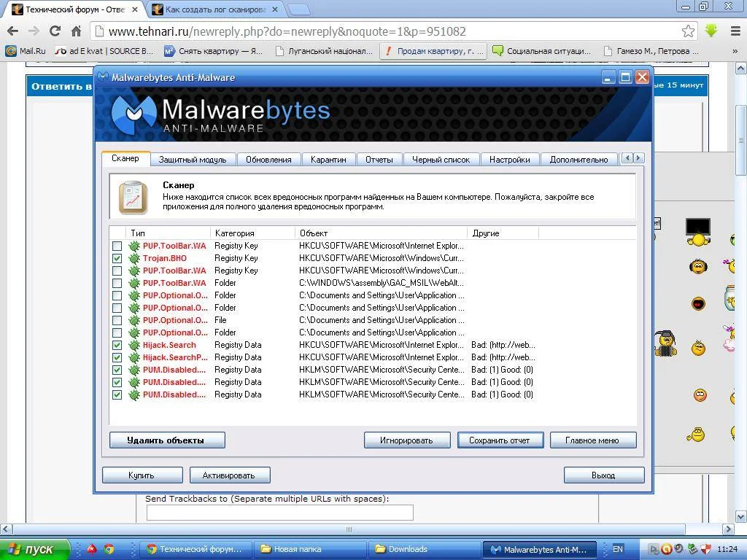Image resolution: width=747 pixels, height=560 pixels.
Task: Open the Социальная ситуаци... bookmark
Action: coord(542,51)
